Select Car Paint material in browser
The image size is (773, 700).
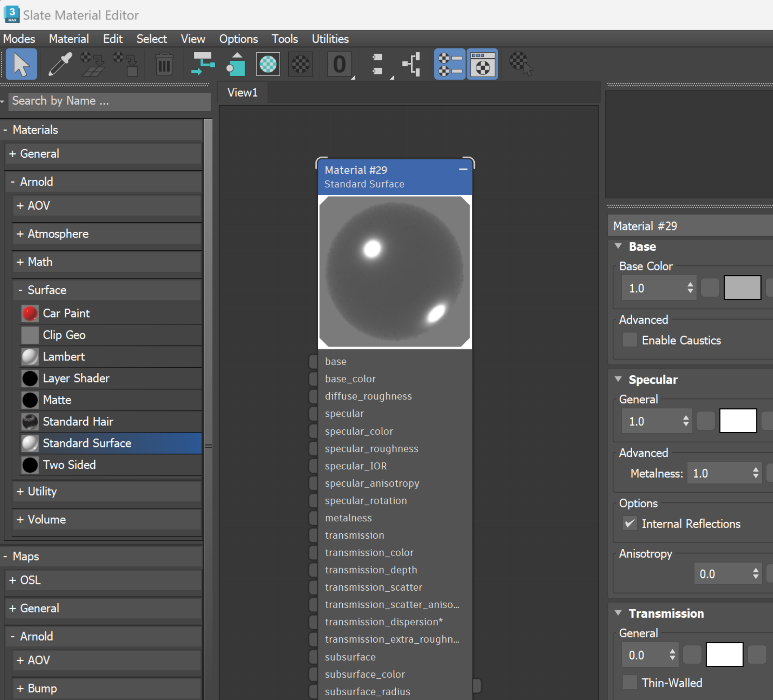click(x=66, y=313)
